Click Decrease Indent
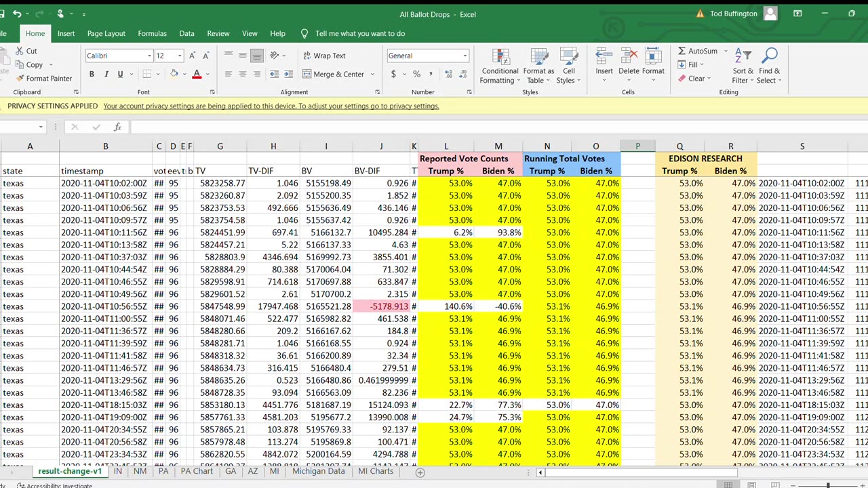The image size is (868, 488). pos(273,74)
